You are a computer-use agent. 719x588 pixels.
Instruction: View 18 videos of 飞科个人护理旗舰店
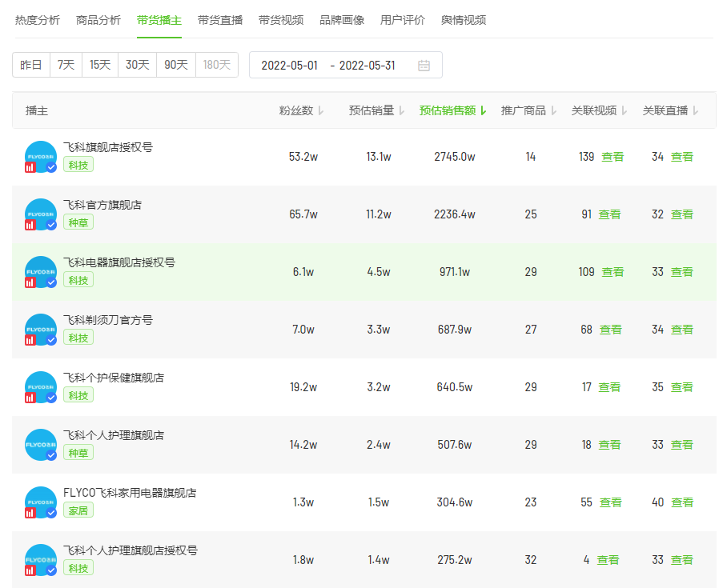tap(609, 445)
